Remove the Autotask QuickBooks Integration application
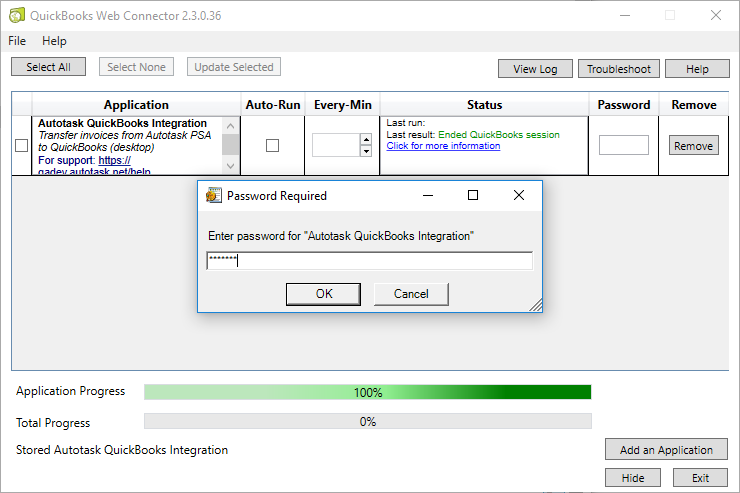Screen dimensions: 740x493 pyautogui.click(x=693, y=146)
